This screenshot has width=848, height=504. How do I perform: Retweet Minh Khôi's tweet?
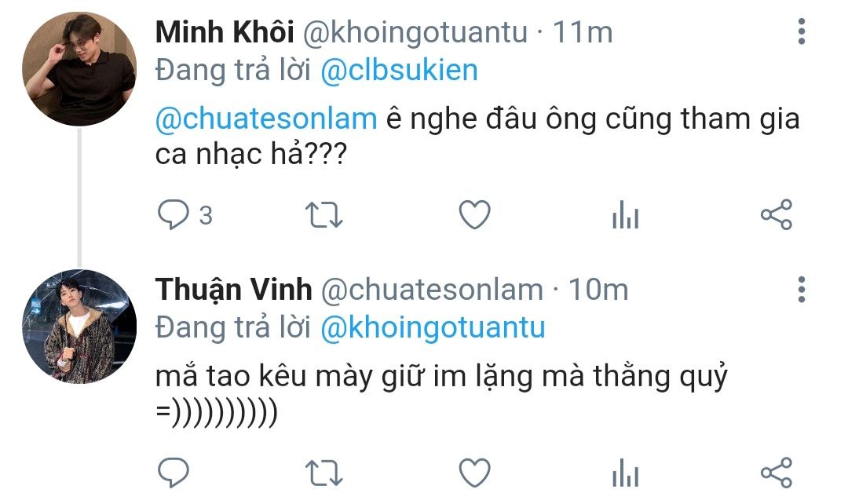click(323, 214)
